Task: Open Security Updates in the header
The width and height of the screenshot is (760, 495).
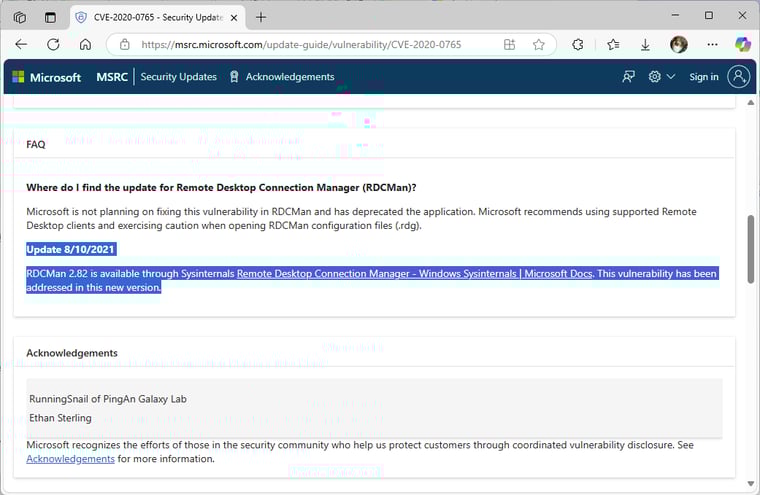Action: pos(178,77)
